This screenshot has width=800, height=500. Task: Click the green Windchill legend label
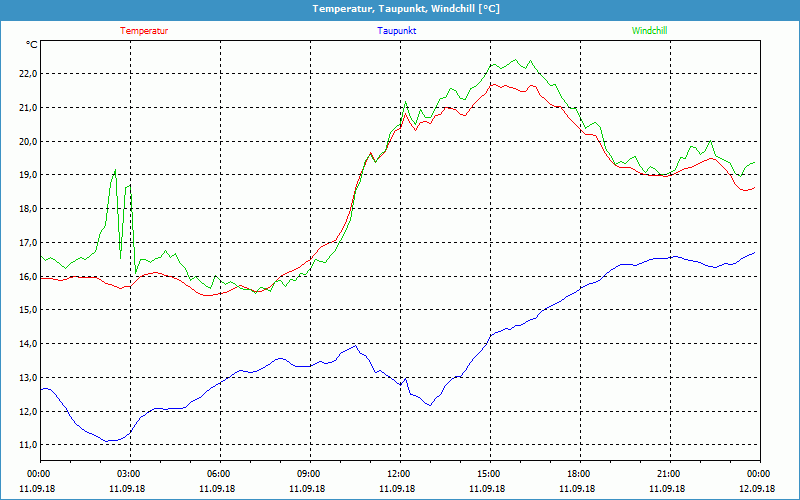coord(649,30)
